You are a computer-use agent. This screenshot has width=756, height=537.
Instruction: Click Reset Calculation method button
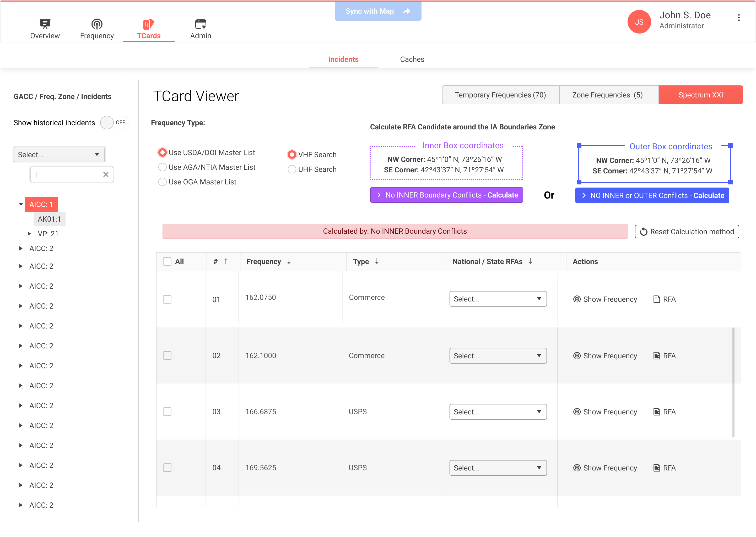tap(687, 232)
